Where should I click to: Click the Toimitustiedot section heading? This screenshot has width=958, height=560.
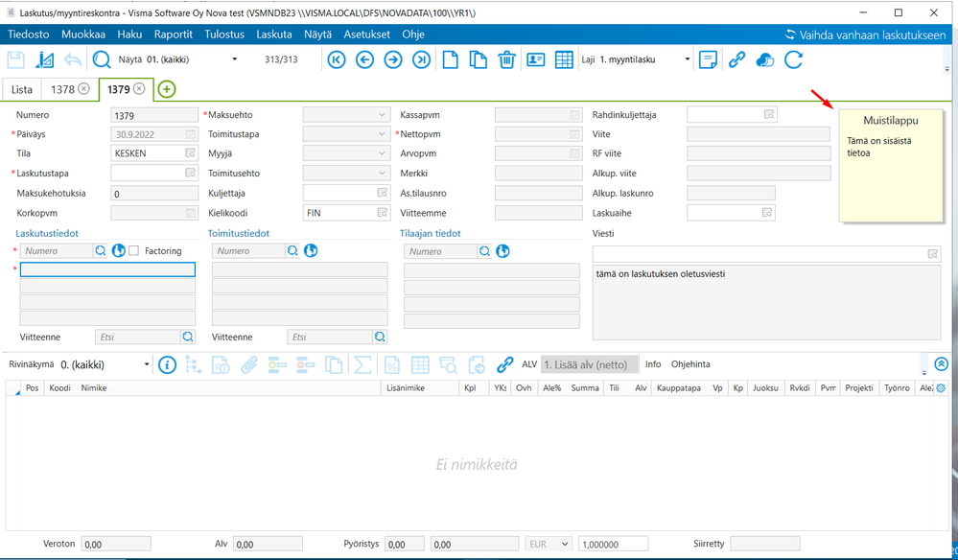tap(239, 233)
